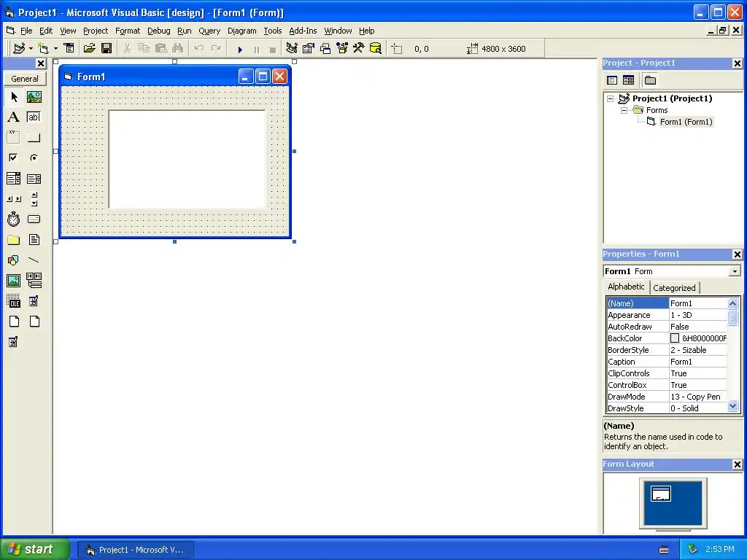Click the Open Project toolbar icon
747x560 pixels.
(x=89, y=48)
